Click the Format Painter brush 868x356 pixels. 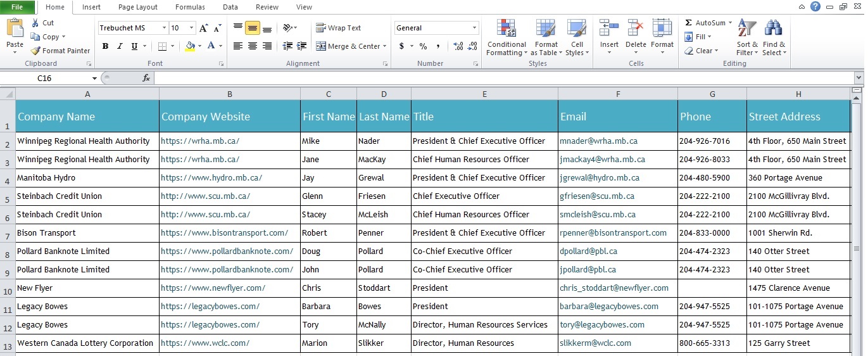coord(35,51)
